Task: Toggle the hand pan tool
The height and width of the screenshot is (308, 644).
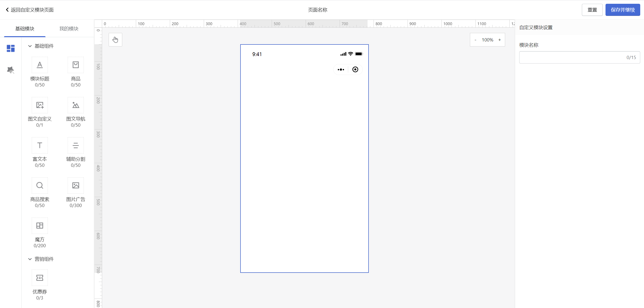Action: pyautogui.click(x=115, y=40)
